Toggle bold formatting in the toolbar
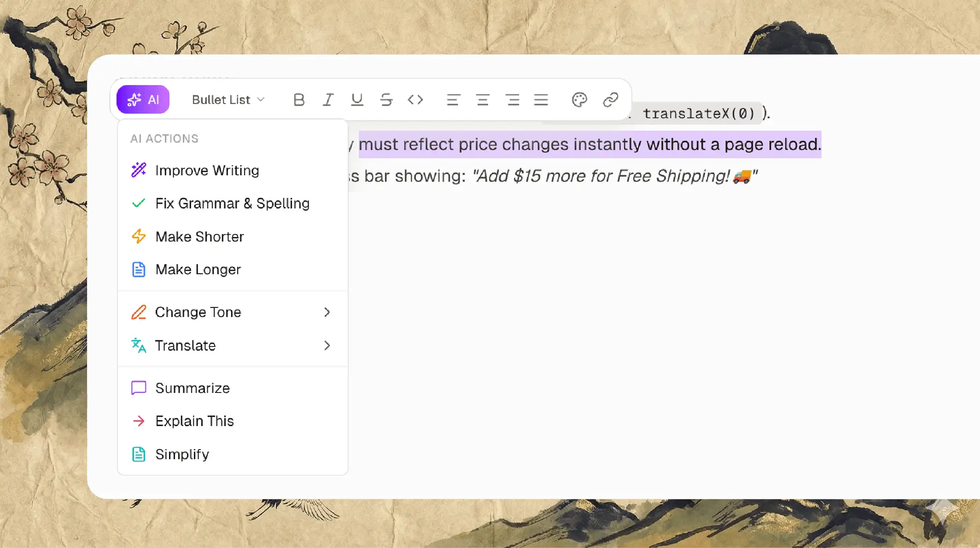Image resolution: width=980 pixels, height=548 pixels. point(299,99)
